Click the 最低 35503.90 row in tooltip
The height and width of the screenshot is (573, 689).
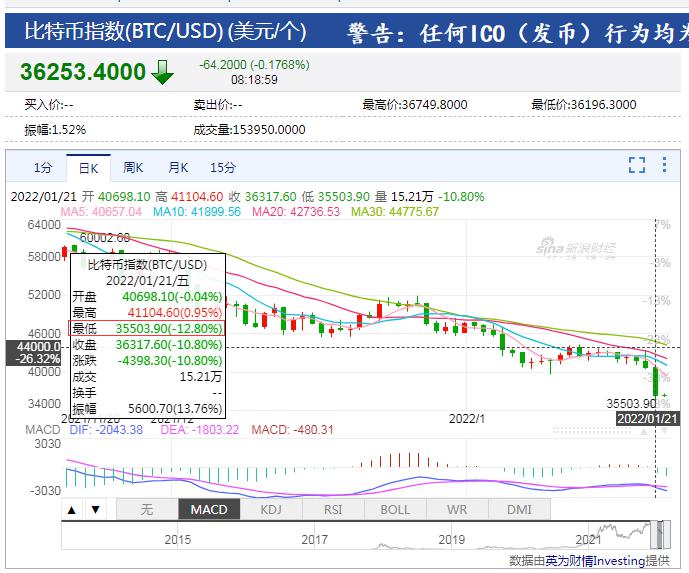pyautogui.click(x=147, y=328)
